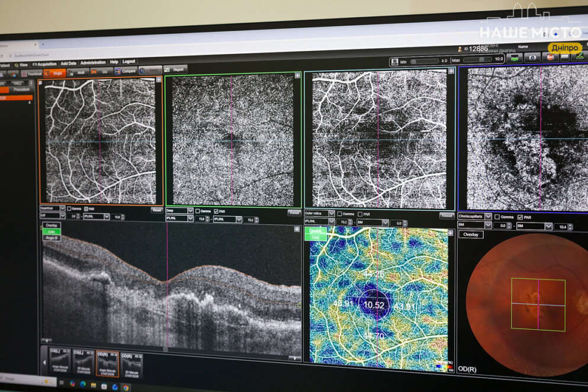
Task: Uncheck PAR under the Deep panel
Action: [x=216, y=211]
